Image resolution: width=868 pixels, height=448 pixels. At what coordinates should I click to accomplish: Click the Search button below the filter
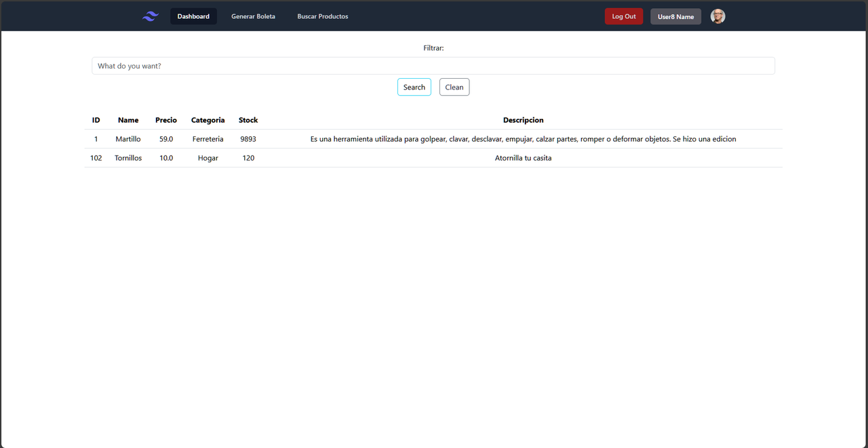(x=414, y=87)
